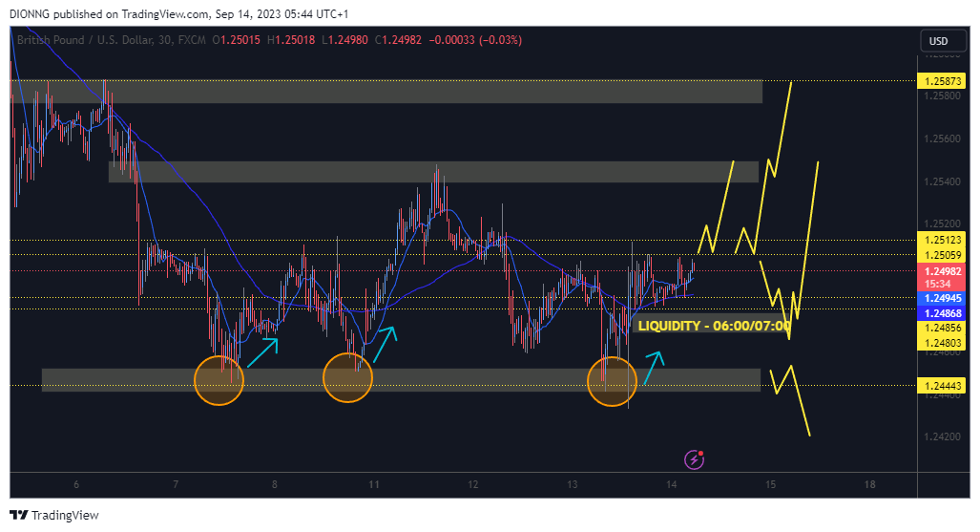Select the LIQUIDITY - 06:00/07:00 text label
This screenshot has width=980, height=532.
click(x=714, y=326)
